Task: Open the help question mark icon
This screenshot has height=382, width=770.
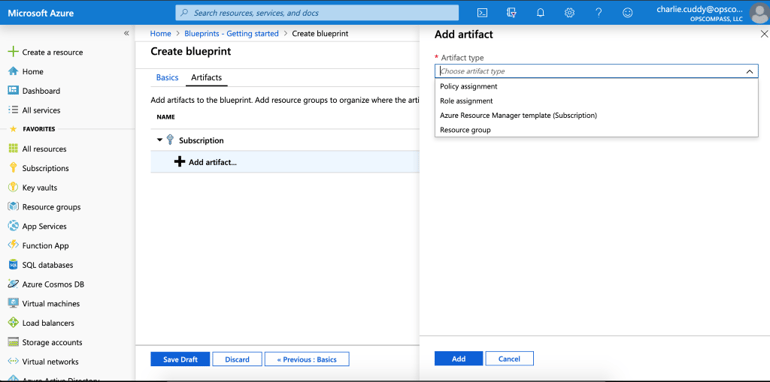Action: 598,13
